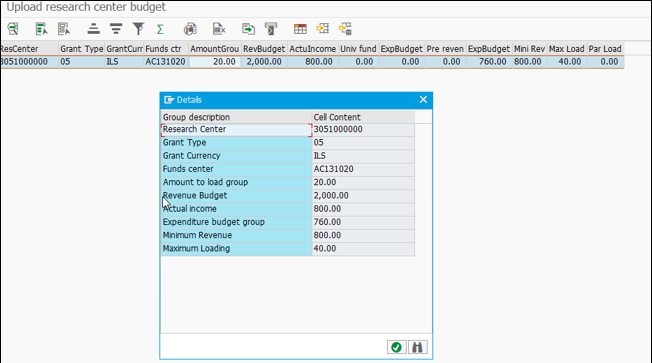Click the AC131020 value in Details

click(x=363, y=169)
